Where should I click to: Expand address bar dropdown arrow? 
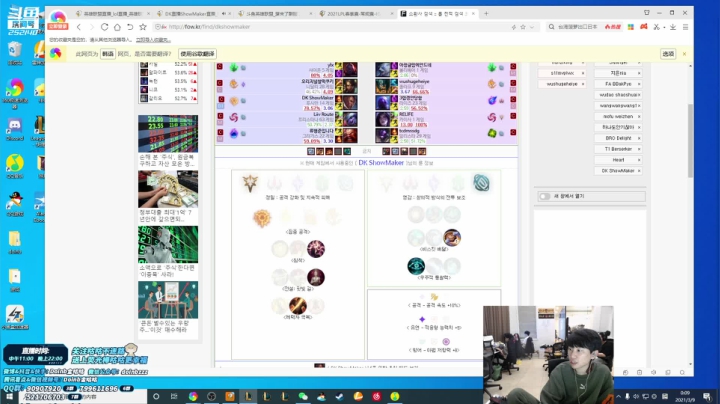[532, 27]
